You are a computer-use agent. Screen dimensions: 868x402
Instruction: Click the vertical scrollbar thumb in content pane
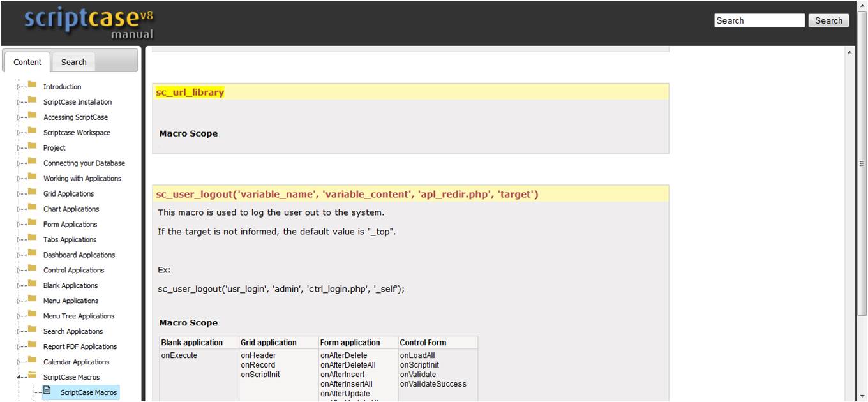coord(862,164)
